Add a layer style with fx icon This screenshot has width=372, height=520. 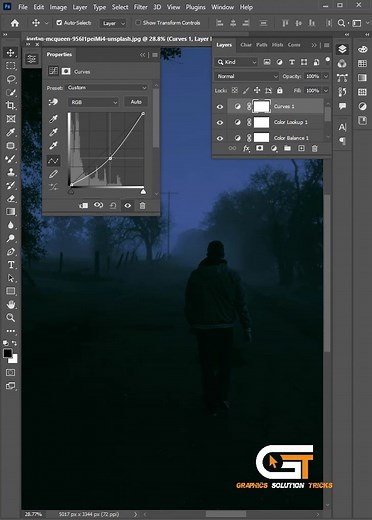pyautogui.click(x=246, y=148)
